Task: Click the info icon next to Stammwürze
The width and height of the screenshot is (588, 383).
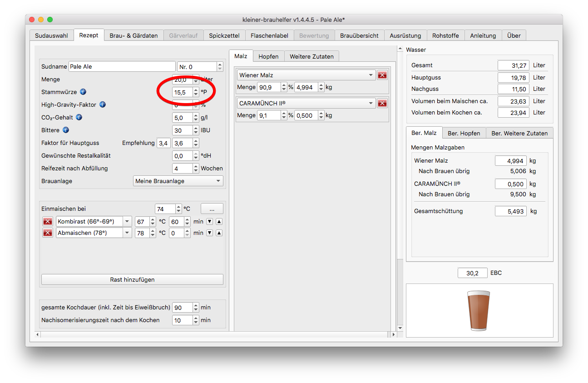Action: (83, 92)
